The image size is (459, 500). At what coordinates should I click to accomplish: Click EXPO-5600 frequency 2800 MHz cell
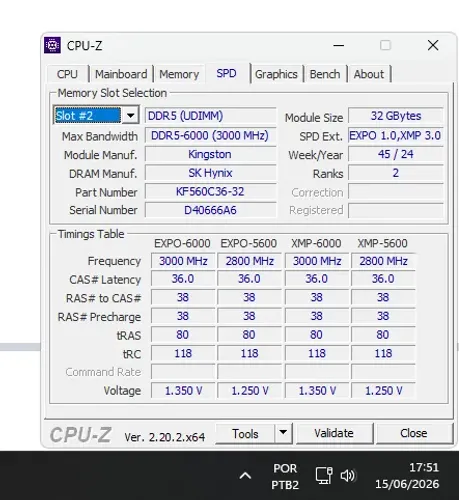point(249,261)
